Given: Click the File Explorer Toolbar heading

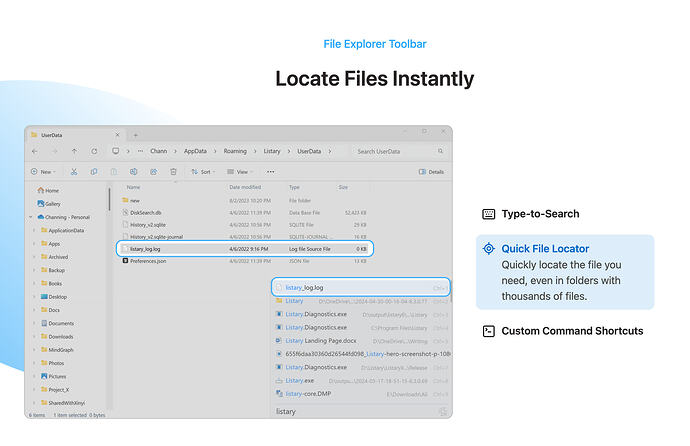Looking at the screenshot, I should click(x=375, y=44).
